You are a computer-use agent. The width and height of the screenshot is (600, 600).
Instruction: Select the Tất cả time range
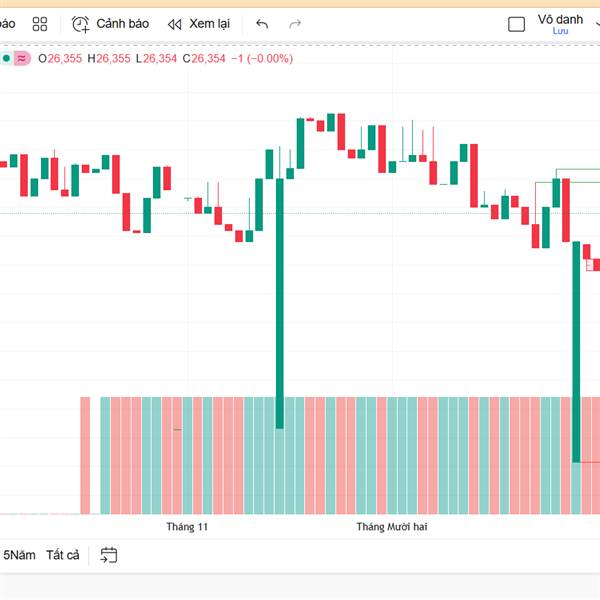(x=63, y=555)
